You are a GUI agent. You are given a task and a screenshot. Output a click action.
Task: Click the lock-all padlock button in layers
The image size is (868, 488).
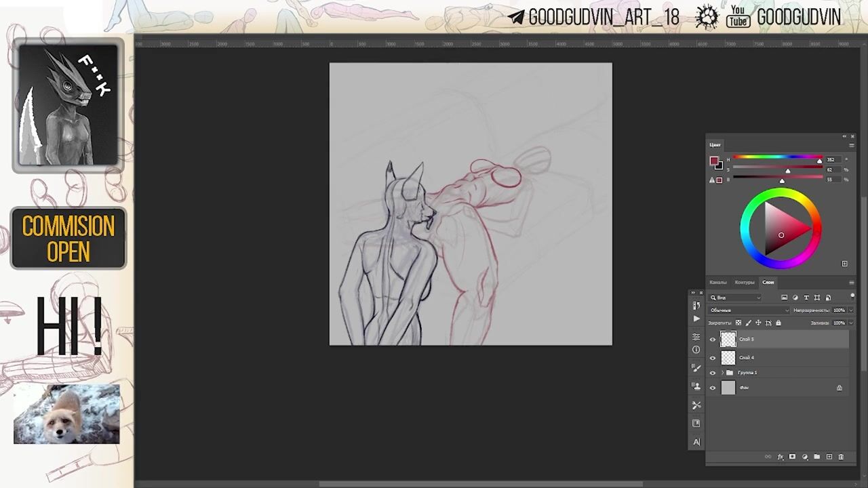click(x=778, y=323)
